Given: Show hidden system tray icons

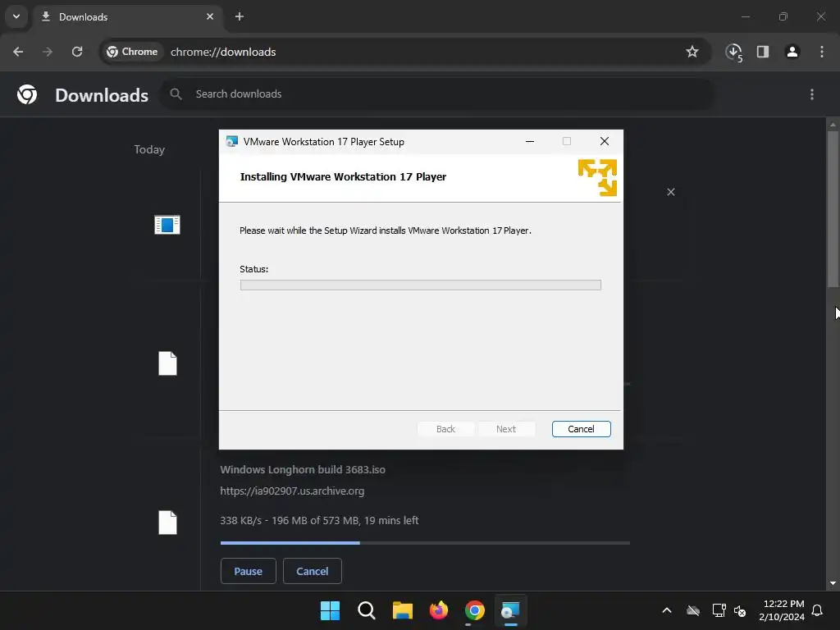Looking at the screenshot, I should click(x=667, y=610).
